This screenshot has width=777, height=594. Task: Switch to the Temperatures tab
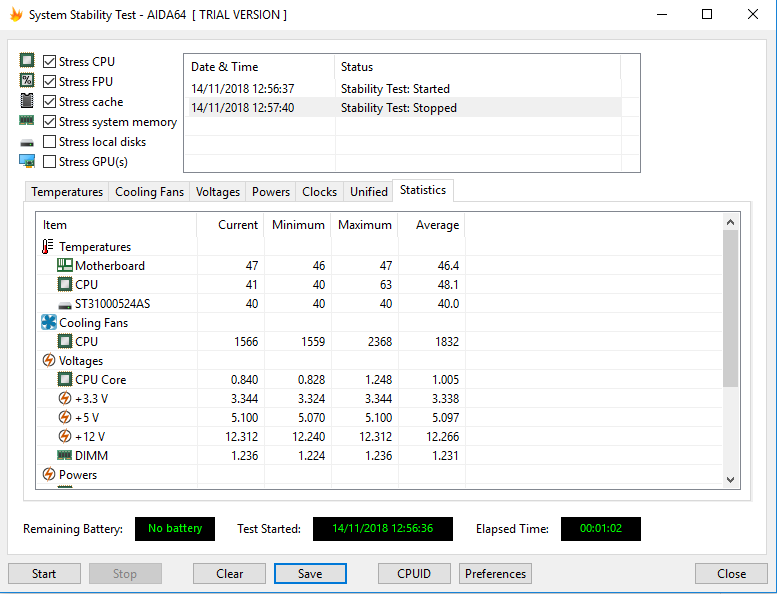pyautogui.click(x=67, y=192)
